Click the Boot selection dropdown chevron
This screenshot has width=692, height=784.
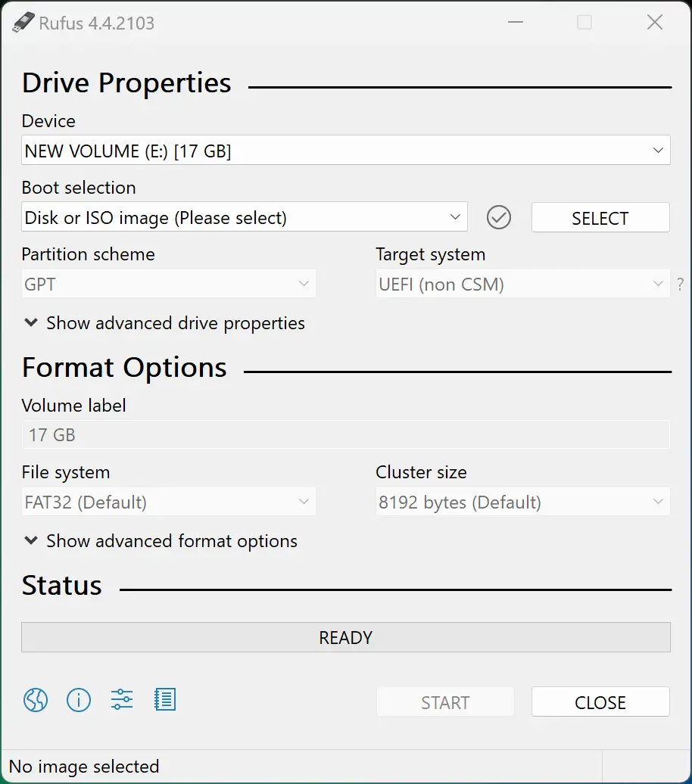[454, 217]
